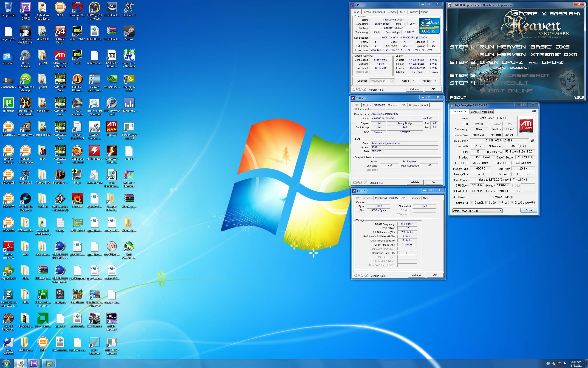Select the FurMark desktop icon
Image resolution: width=588 pixels, height=368 pixels.
tap(77, 200)
